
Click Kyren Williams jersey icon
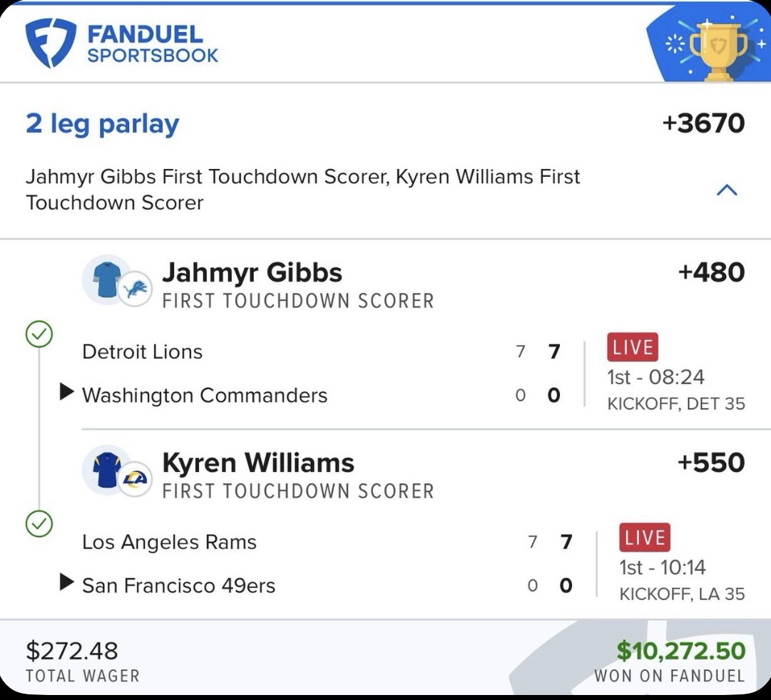point(104,468)
